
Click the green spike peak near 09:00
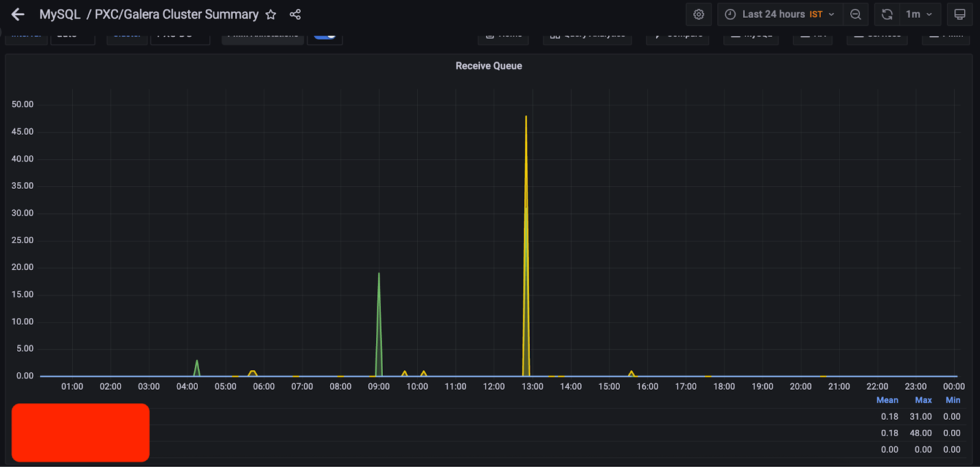(379, 273)
